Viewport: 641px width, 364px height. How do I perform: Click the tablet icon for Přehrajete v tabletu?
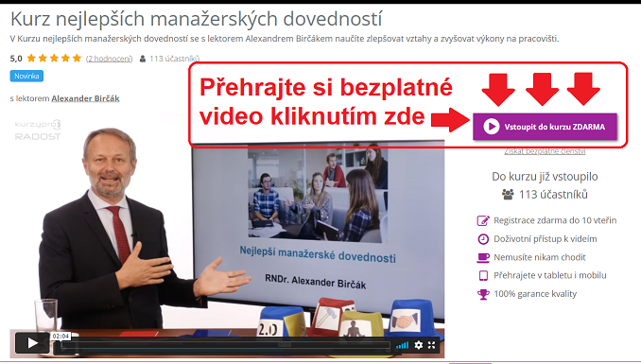[x=483, y=276]
